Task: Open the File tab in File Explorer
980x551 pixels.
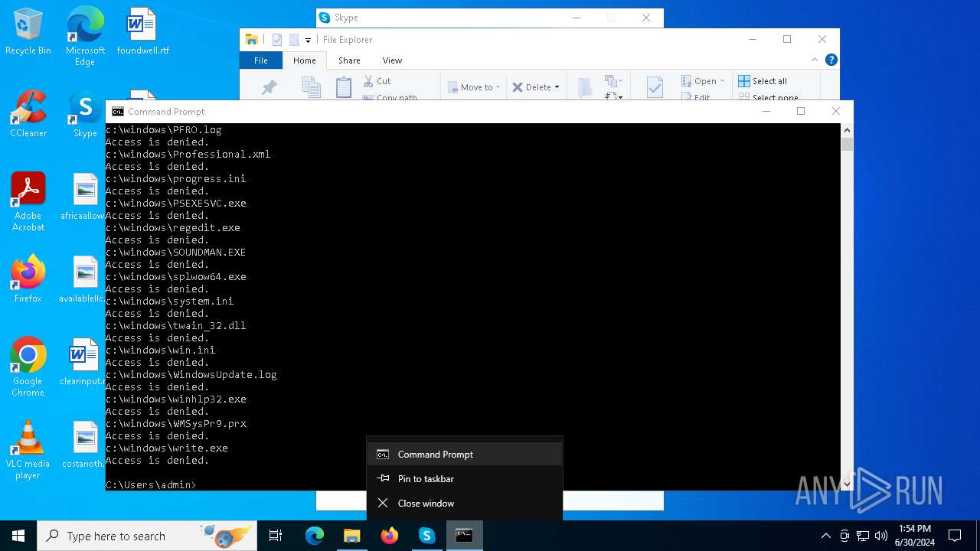Action: coord(260,60)
